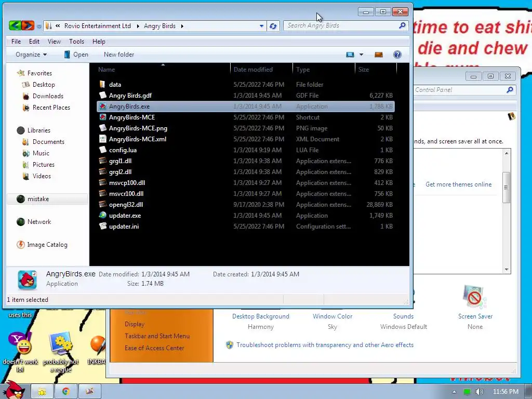The height and width of the screenshot is (399, 532).
Task: Select the updater.exe icon
Action: [x=102, y=215]
